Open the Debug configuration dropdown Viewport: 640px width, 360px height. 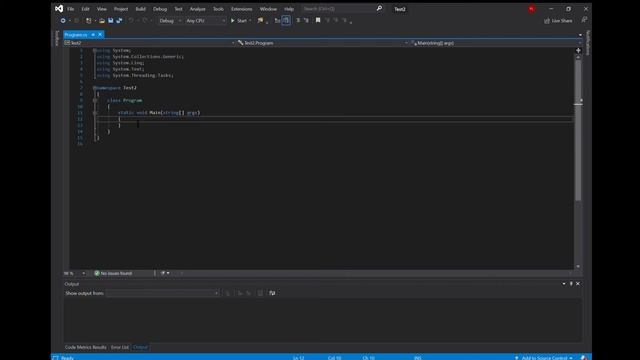pyautogui.click(x=170, y=20)
